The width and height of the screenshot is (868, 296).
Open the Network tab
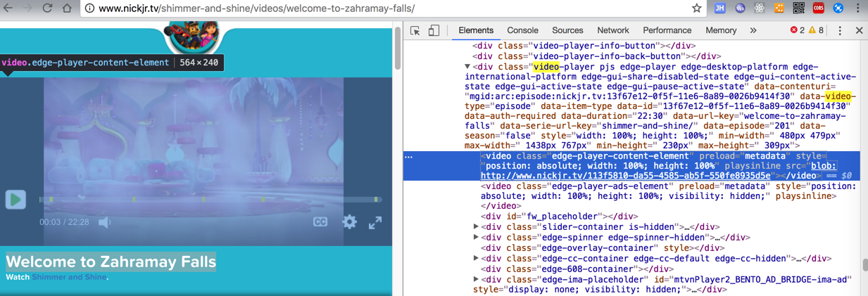pos(613,31)
